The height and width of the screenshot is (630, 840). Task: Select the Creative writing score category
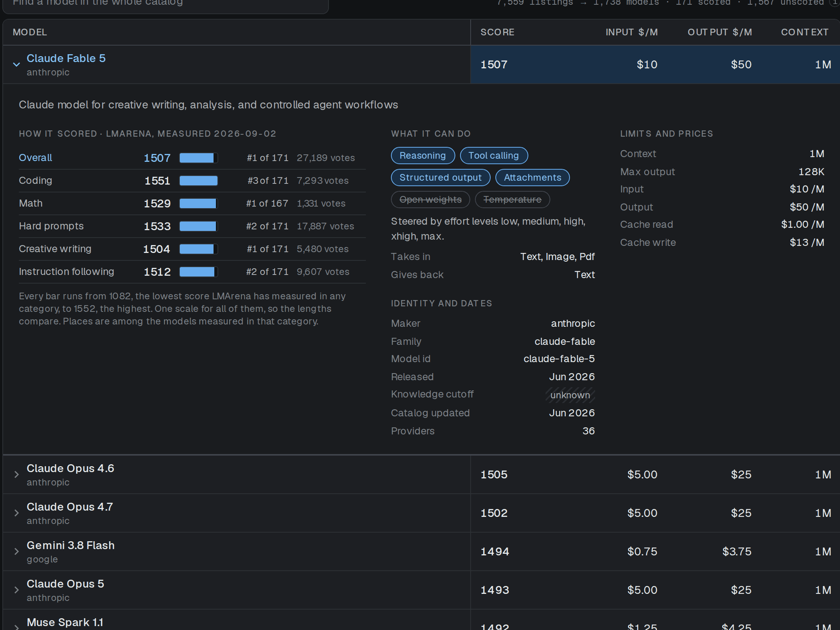point(192,249)
